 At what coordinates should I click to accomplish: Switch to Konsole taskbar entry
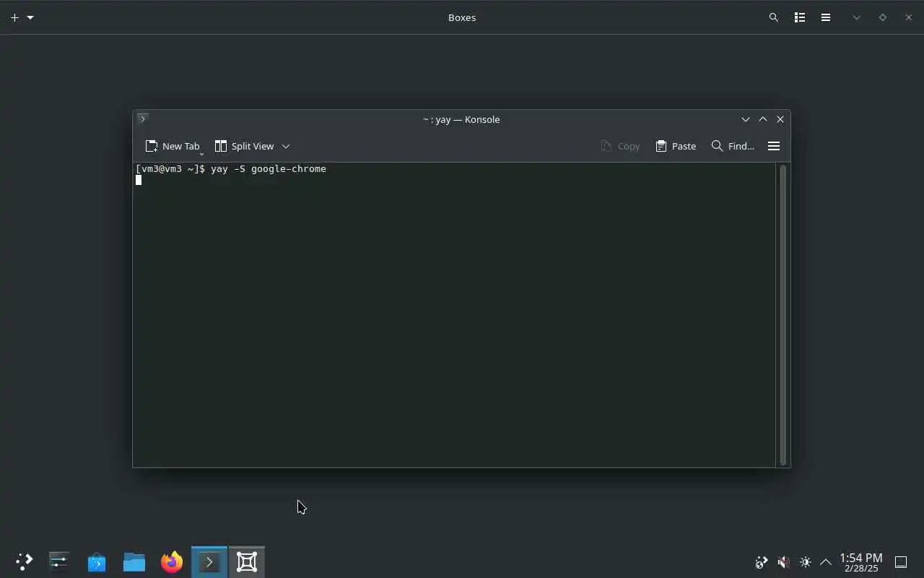point(209,561)
